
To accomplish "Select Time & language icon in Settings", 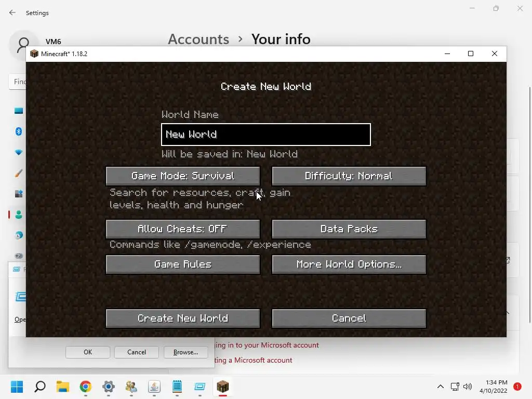I will (x=19, y=235).
